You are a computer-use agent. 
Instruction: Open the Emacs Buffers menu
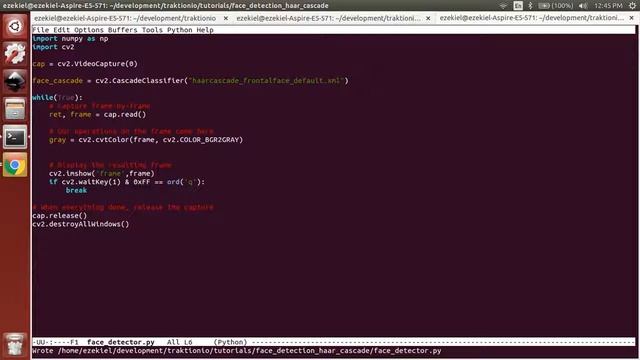(x=122, y=30)
